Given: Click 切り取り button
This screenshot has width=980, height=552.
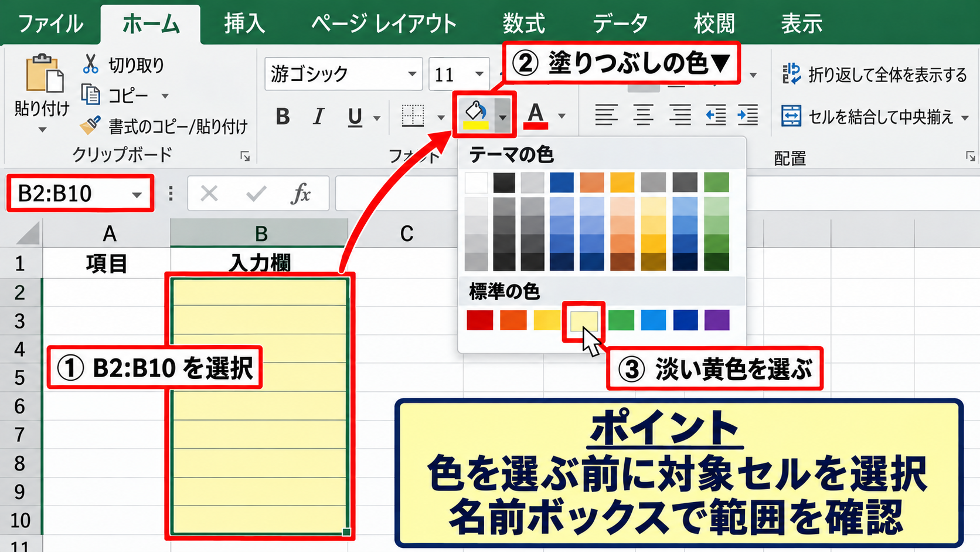Looking at the screenshot, I should (x=124, y=65).
